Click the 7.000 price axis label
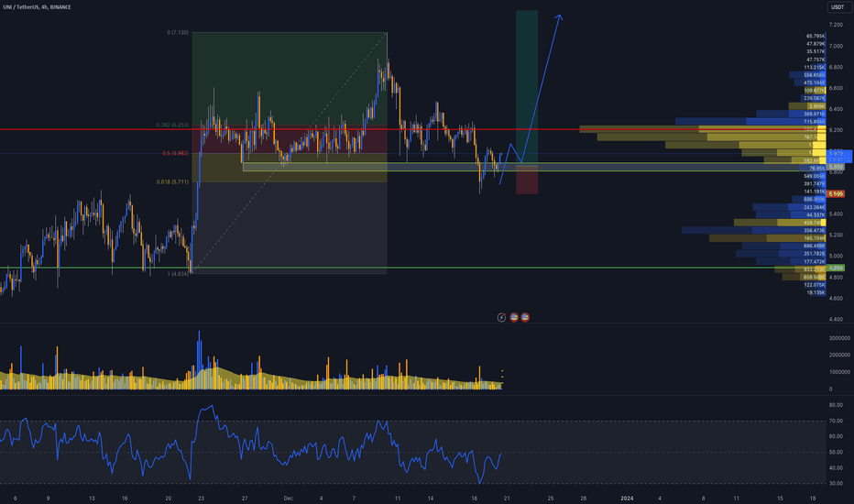854x504 pixels. click(x=836, y=47)
